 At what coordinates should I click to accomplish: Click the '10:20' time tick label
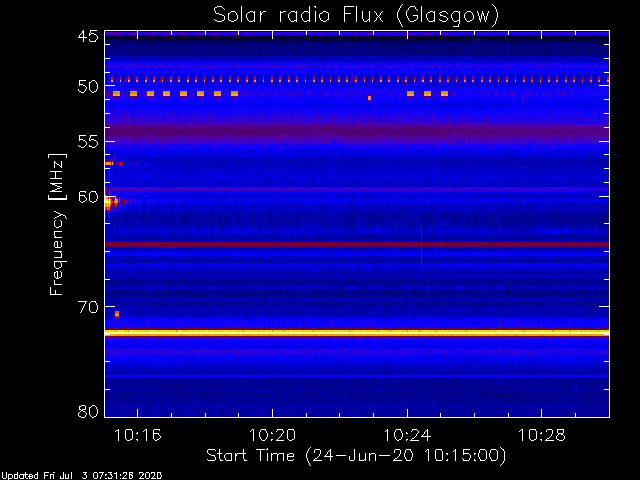tap(272, 436)
